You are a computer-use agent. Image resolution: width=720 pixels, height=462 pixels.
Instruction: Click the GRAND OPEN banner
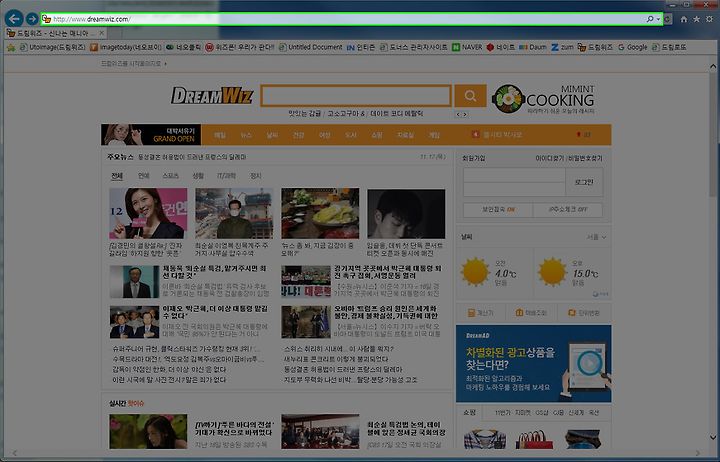point(151,135)
